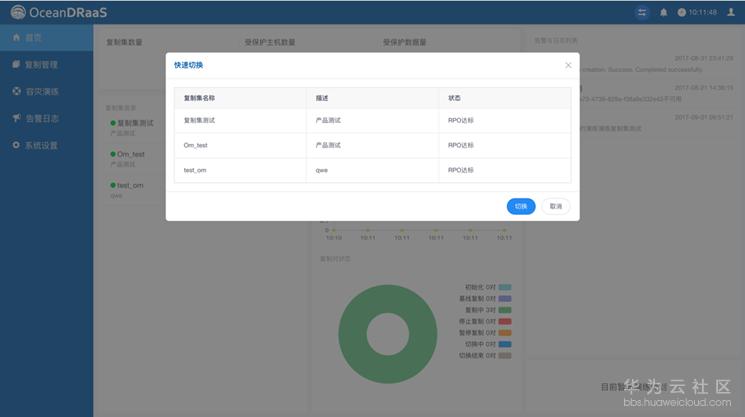Open the 系统设置 menu item
745x417 pixels.
(47, 145)
